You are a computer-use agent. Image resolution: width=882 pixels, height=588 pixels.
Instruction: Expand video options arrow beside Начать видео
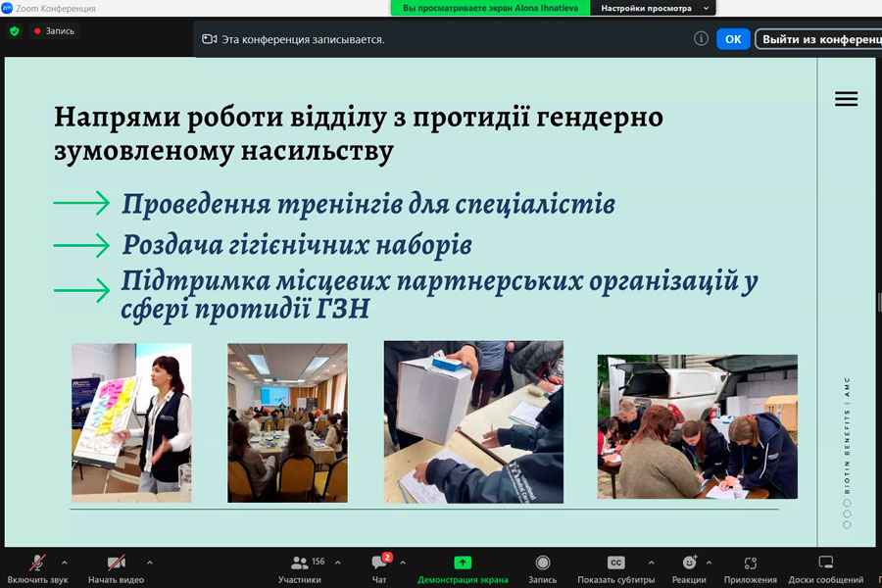click(149, 563)
